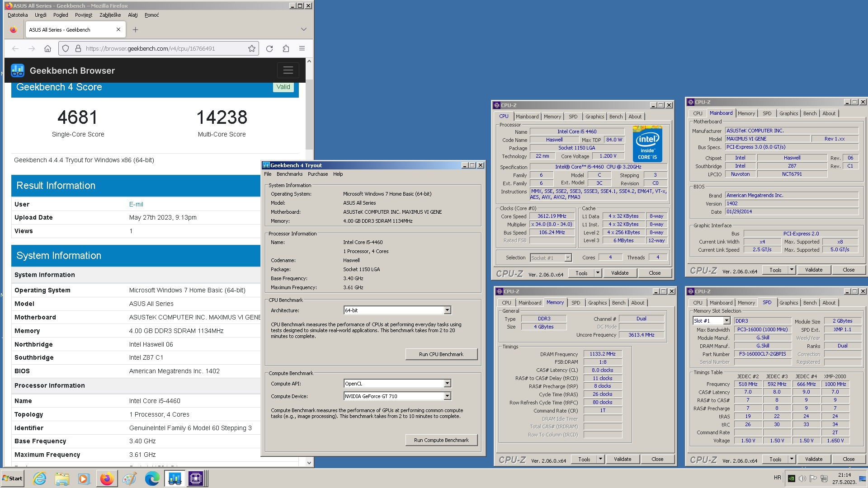Switch to Geekbench 4 taskbar icon

coord(175,479)
